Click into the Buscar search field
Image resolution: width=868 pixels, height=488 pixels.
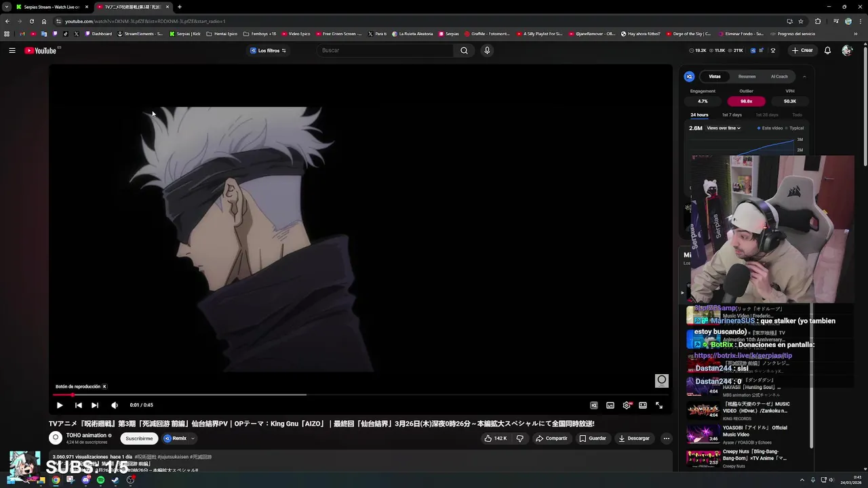(x=387, y=51)
